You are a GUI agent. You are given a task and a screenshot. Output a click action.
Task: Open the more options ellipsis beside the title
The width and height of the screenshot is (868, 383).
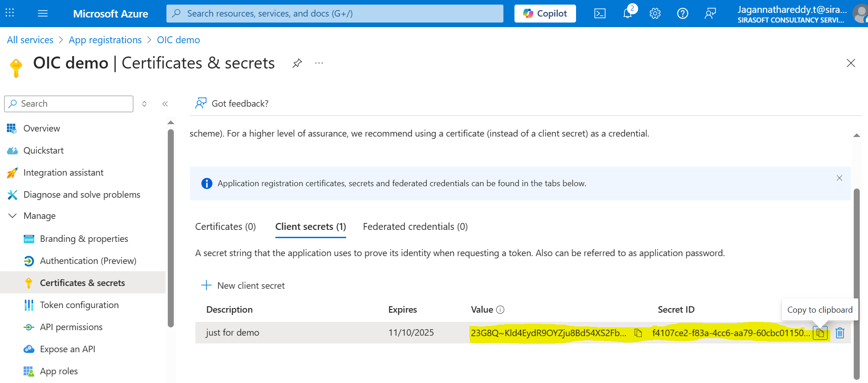click(x=319, y=63)
